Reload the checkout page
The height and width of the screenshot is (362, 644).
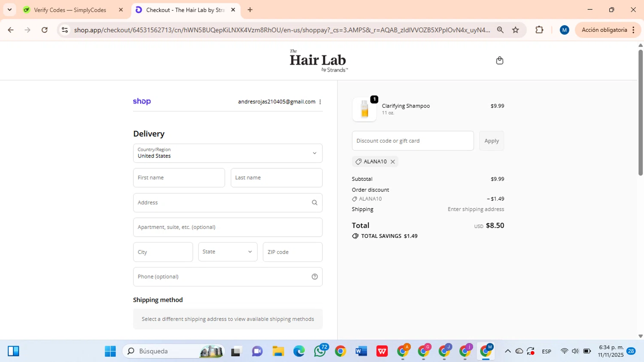click(x=45, y=30)
